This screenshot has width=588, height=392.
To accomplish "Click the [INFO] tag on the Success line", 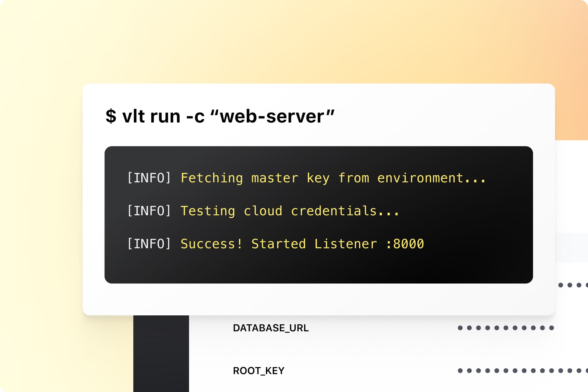I will pyautogui.click(x=149, y=244).
